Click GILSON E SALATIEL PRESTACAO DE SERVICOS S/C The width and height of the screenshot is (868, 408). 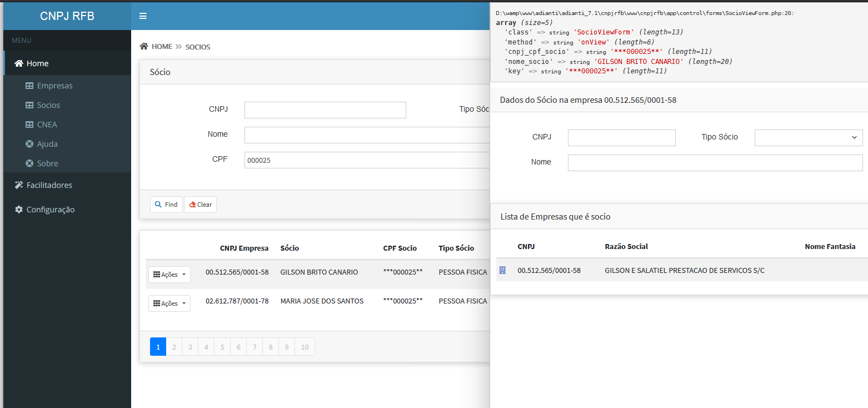point(685,271)
